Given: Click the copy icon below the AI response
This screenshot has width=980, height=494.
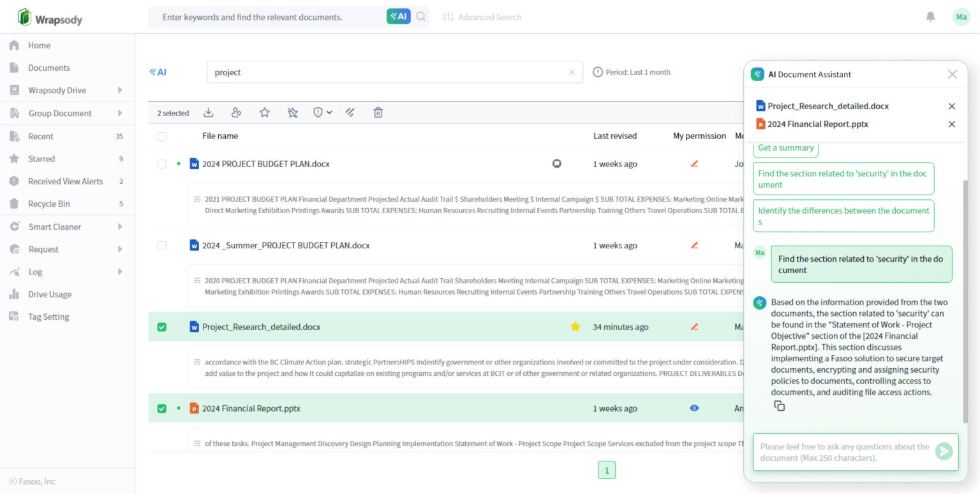Looking at the screenshot, I should [780, 405].
